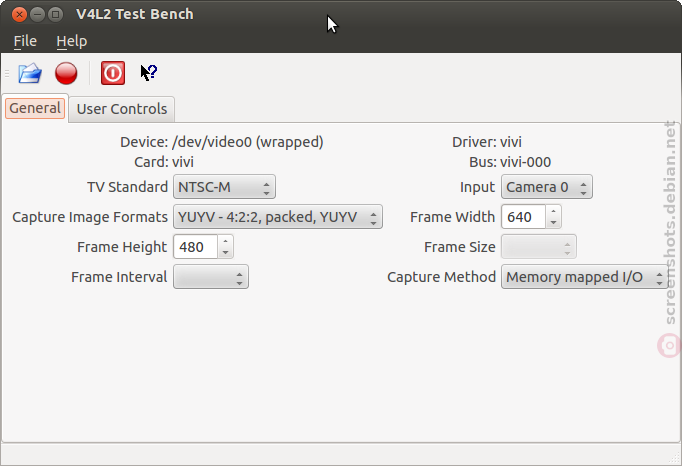Open the Help menu
The image size is (682, 466).
click(72, 41)
